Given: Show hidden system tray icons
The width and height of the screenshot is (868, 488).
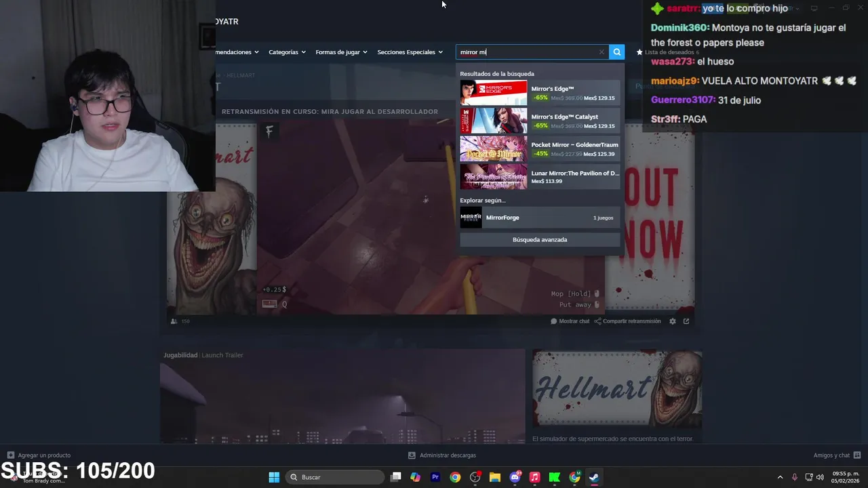Looking at the screenshot, I should pos(780,477).
